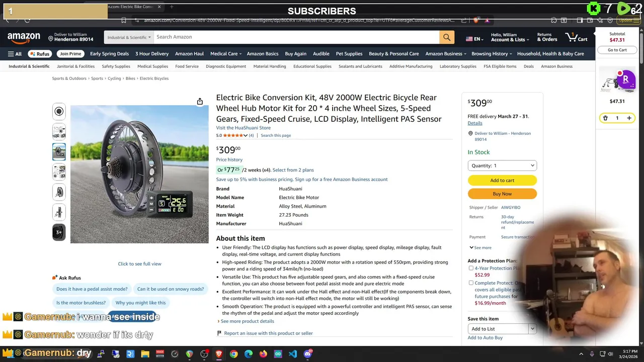Go to Pet Supplies nav item
This screenshot has width=644, height=362.
(349, 54)
